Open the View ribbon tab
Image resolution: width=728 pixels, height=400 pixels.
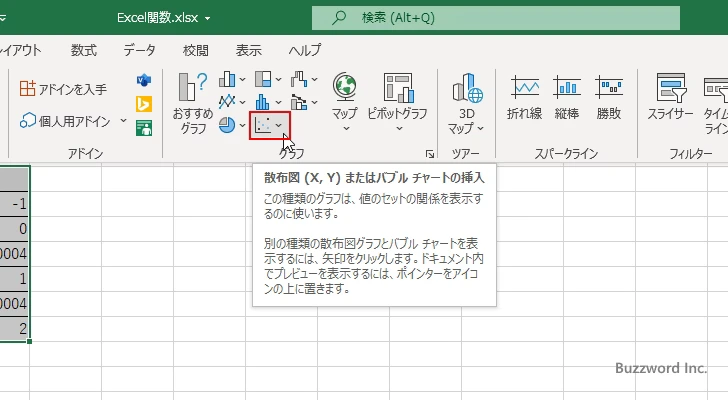click(x=248, y=50)
